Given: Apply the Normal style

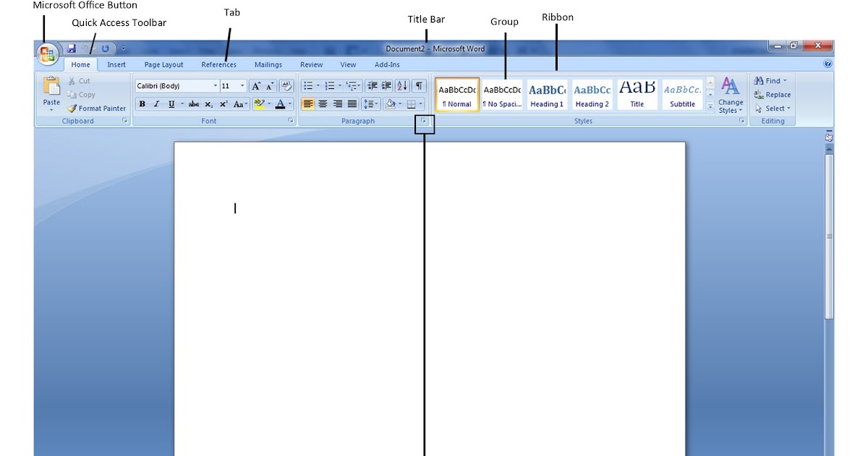Looking at the screenshot, I should 457,95.
